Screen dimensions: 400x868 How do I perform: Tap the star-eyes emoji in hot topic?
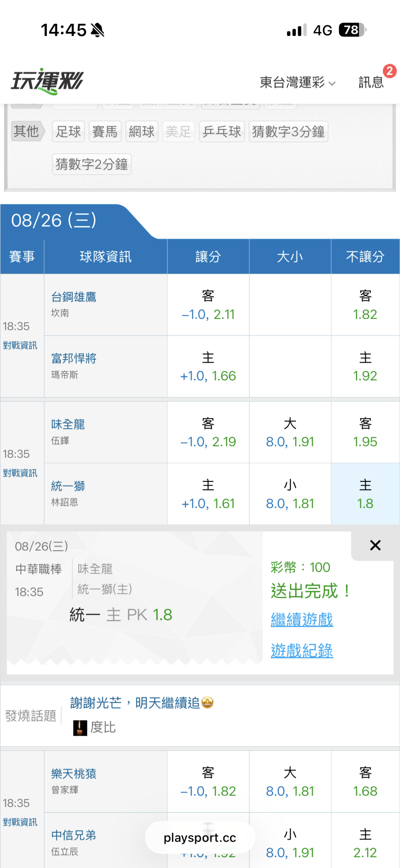point(207,702)
